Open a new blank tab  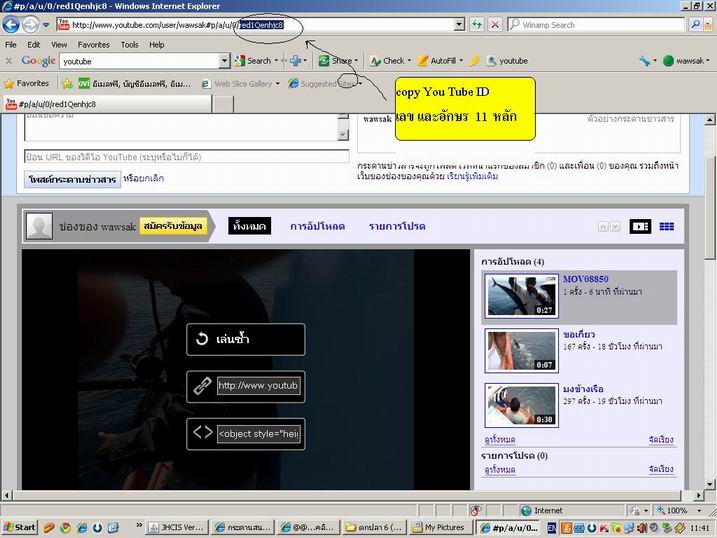click(x=224, y=104)
